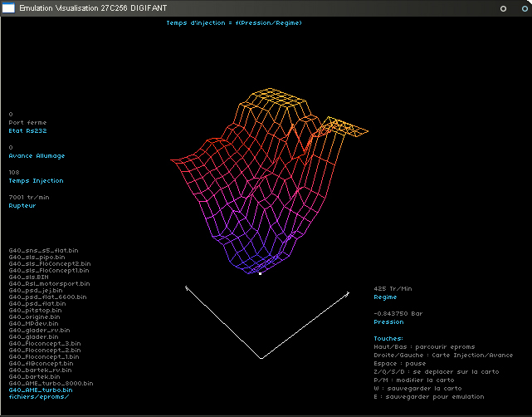Image resolution: width=532 pixels, height=417 pixels.
Task: Select G40_sns_s5_flat.bin in the file list
Action: (43, 250)
